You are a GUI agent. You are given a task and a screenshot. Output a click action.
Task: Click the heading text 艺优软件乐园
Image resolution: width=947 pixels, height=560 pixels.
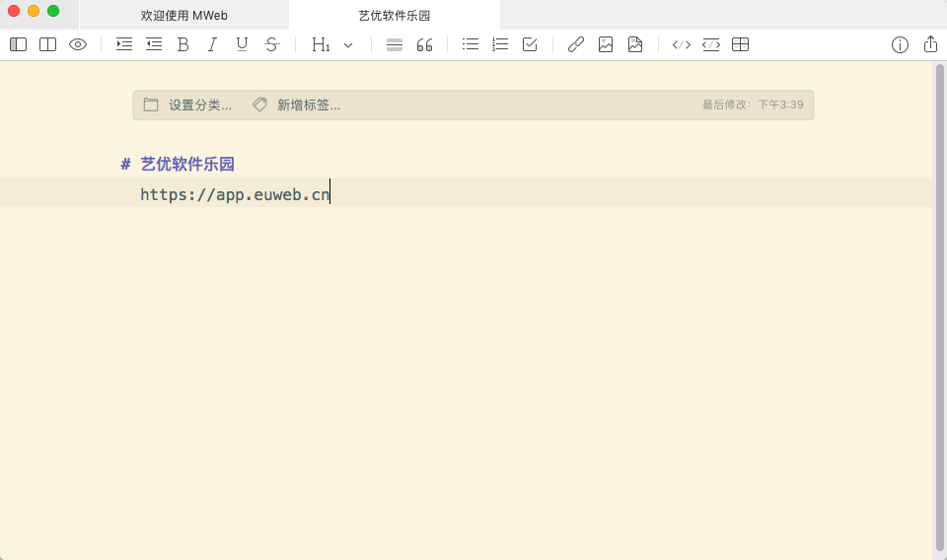(187, 164)
